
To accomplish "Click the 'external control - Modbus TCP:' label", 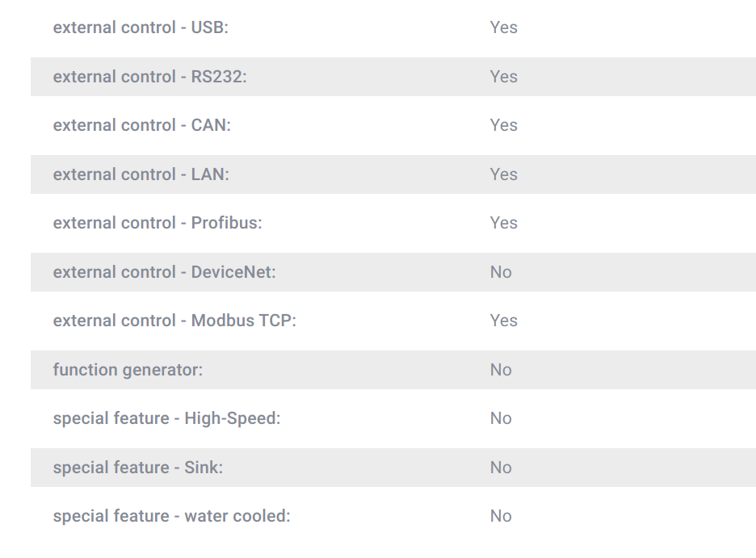I will click(x=174, y=321).
